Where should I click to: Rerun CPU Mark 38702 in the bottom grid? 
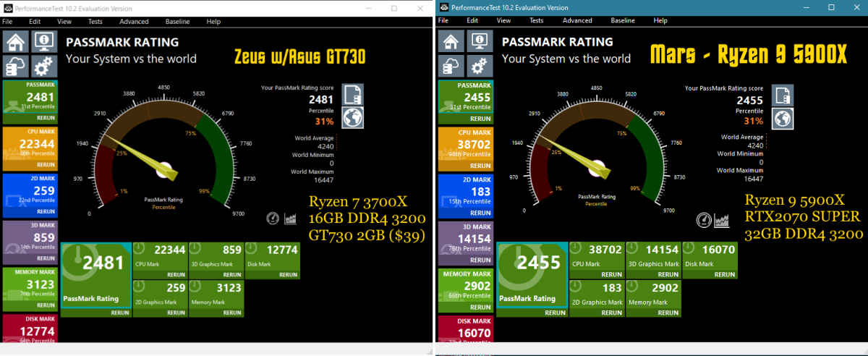[x=612, y=275]
